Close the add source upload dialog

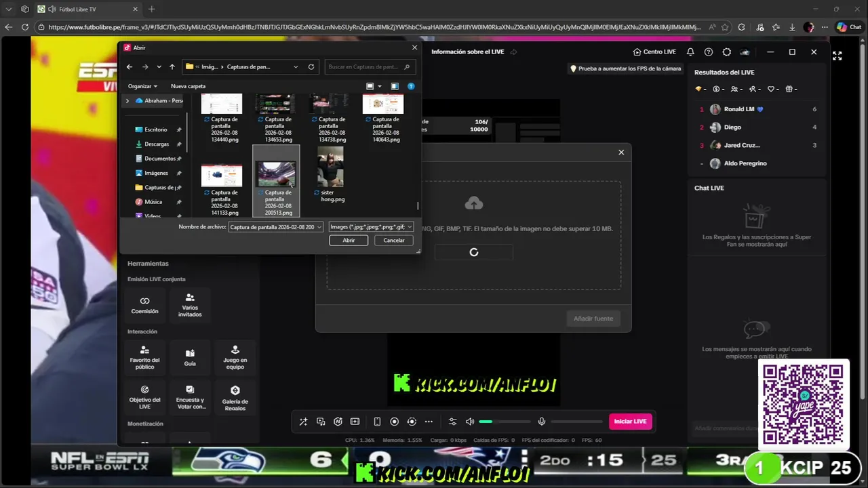point(621,152)
